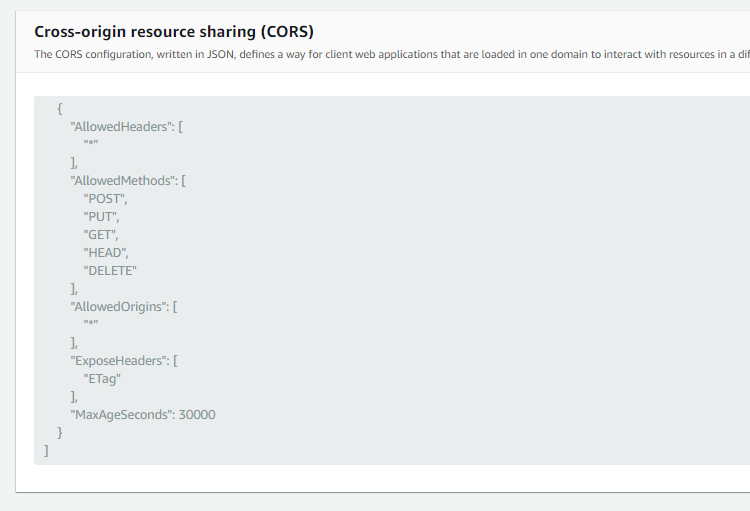
Task: Click the wildcard value under AllowedHeaders
Action: point(90,145)
